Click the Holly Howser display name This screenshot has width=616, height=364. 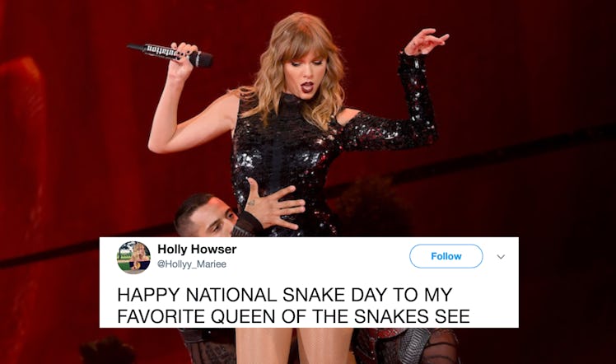(197, 250)
